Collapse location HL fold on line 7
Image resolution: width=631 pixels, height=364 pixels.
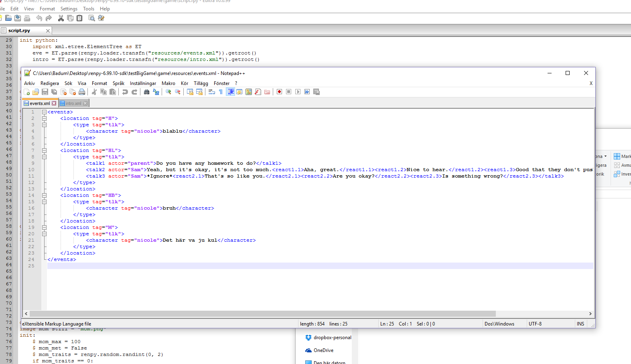[x=44, y=150]
